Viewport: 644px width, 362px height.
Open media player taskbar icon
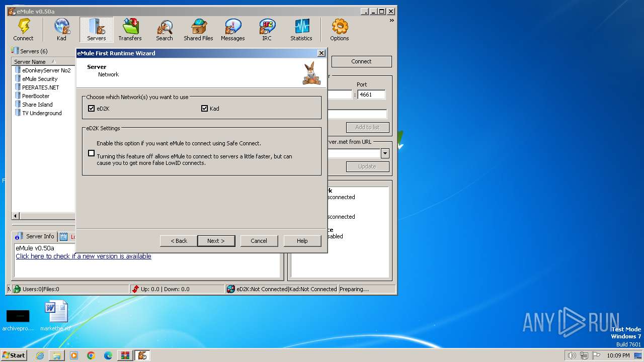pyautogui.click(x=74, y=355)
